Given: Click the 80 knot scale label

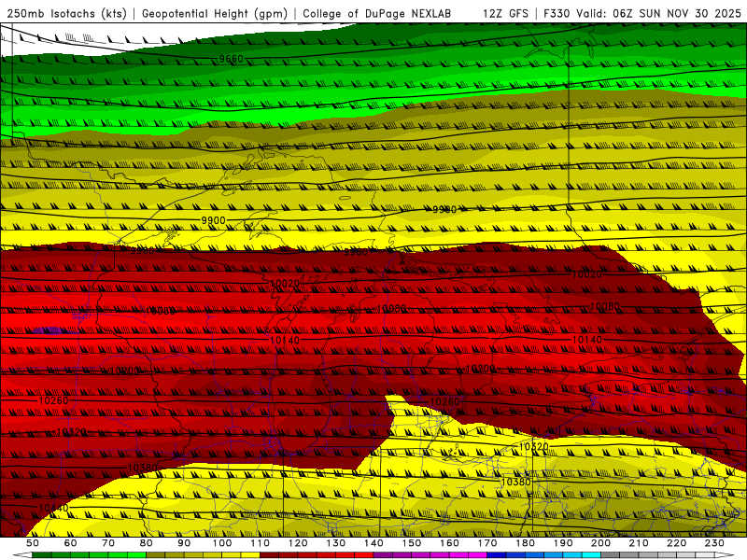Looking at the screenshot, I should (x=147, y=543).
